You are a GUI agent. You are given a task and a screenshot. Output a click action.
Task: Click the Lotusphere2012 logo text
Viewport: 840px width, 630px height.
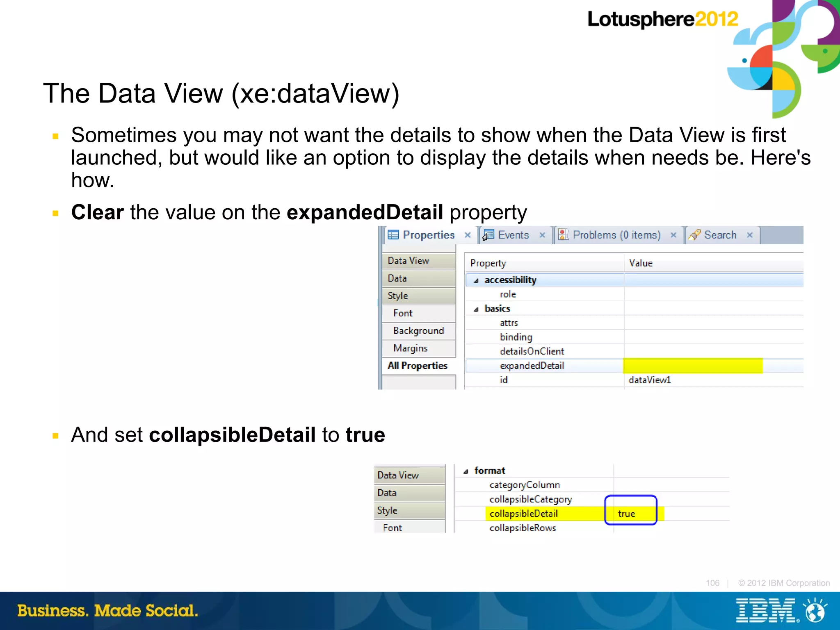pos(663,19)
